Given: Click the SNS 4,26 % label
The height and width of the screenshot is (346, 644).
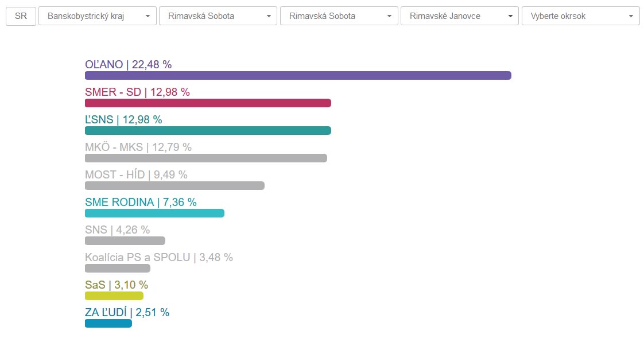Looking at the screenshot, I should pyautogui.click(x=117, y=230).
